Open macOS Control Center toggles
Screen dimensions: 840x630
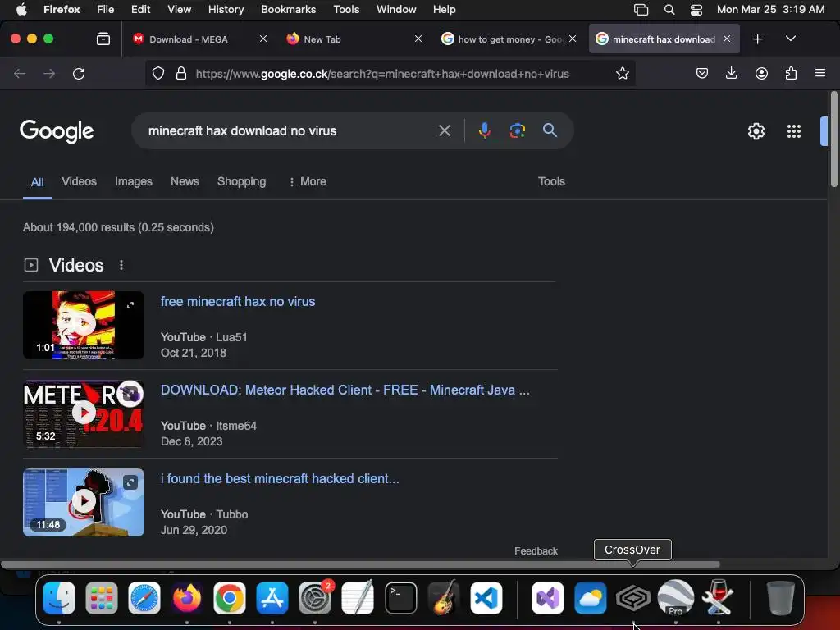696,10
